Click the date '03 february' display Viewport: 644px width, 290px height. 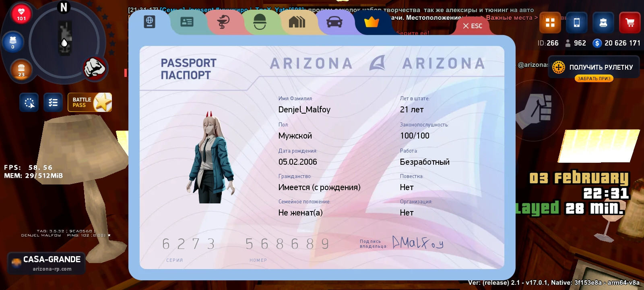pyautogui.click(x=579, y=178)
